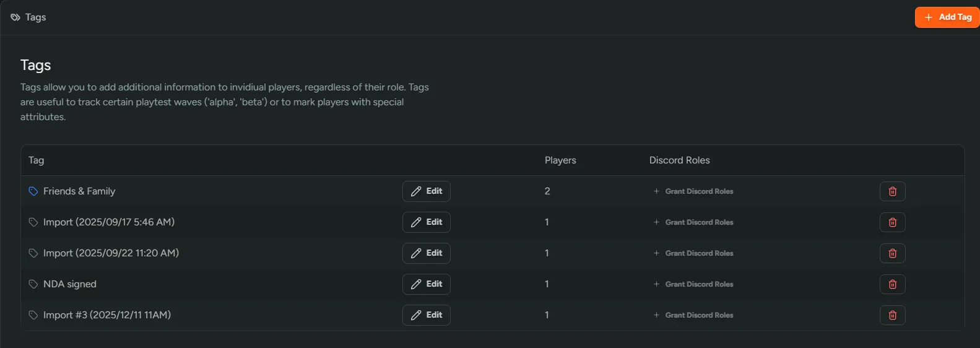Edit the Friends & Family tag
The image size is (980, 348).
426,191
